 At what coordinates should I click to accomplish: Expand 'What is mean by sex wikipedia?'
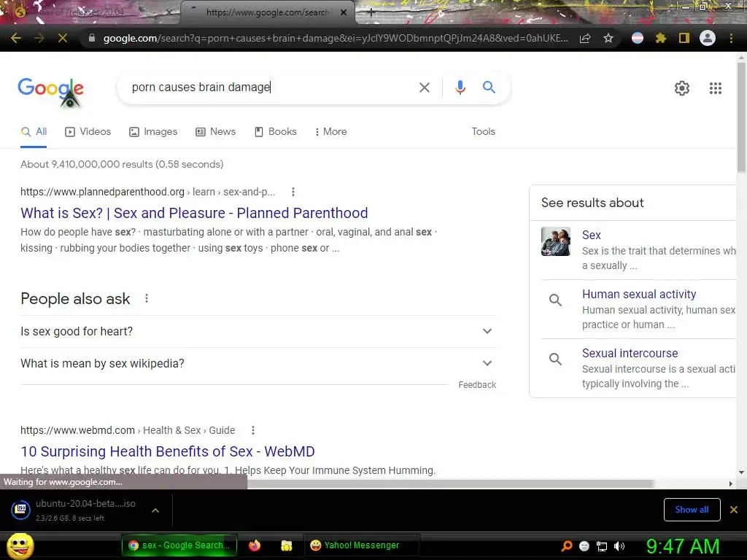coord(258,364)
